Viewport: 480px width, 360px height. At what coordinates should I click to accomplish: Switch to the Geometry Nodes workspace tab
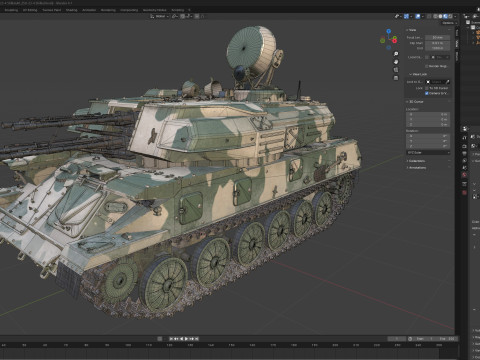[x=155, y=10]
